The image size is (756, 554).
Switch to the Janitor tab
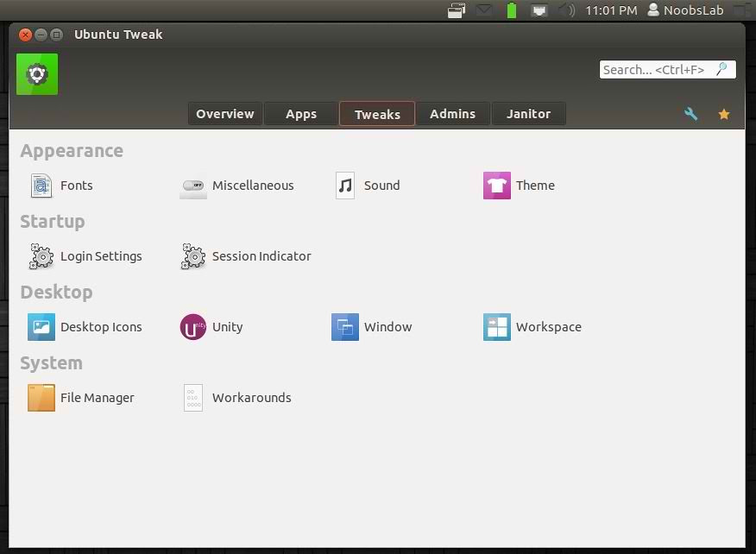[528, 114]
